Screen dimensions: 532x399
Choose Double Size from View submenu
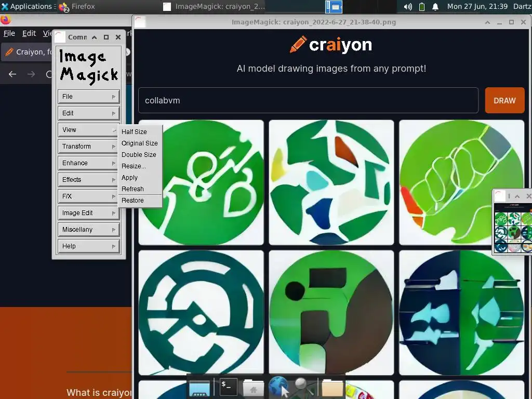click(x=140, y=155)
